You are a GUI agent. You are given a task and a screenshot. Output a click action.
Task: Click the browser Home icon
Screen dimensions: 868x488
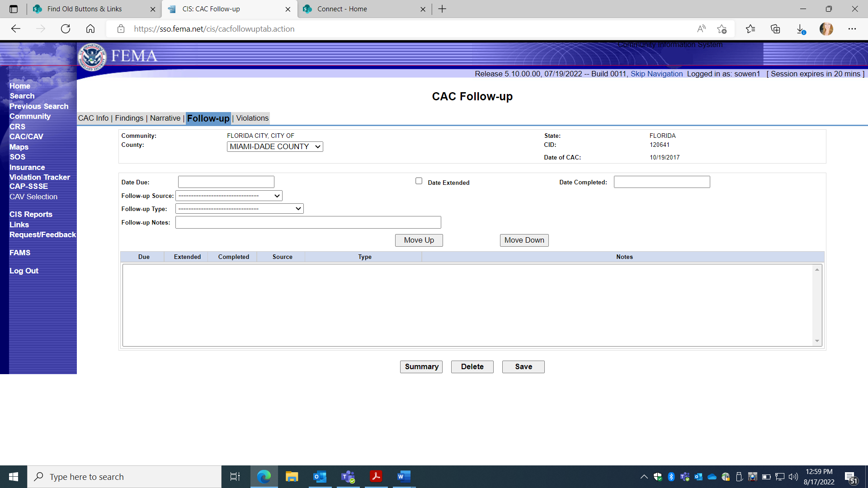pyautogui.click(x=90, y=29)
